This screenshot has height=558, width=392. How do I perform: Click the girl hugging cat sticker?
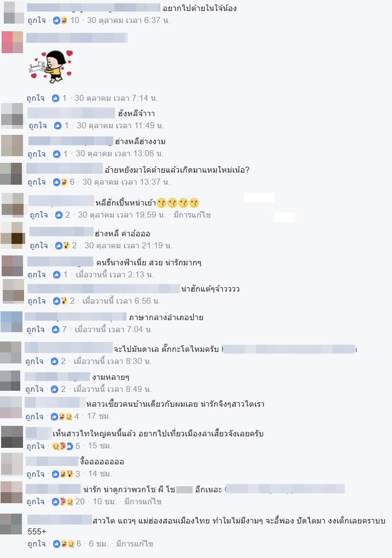pos(51,66)
